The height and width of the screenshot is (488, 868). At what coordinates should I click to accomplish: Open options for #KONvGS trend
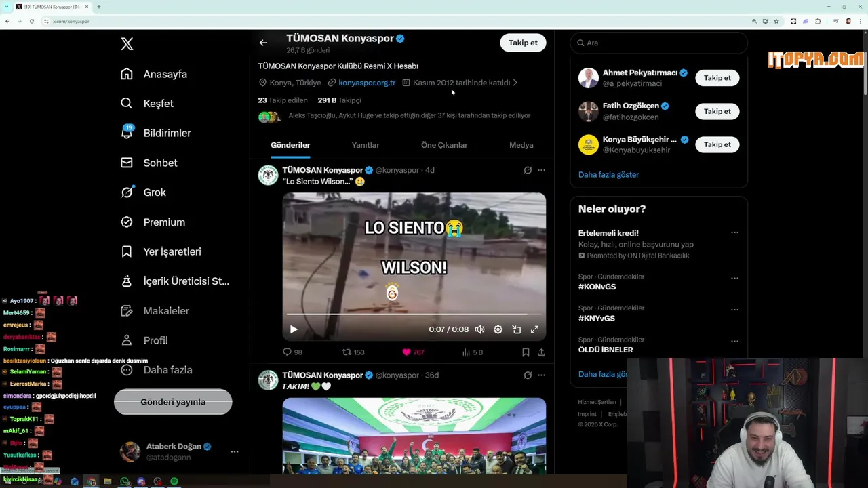(x=734, y=279)
